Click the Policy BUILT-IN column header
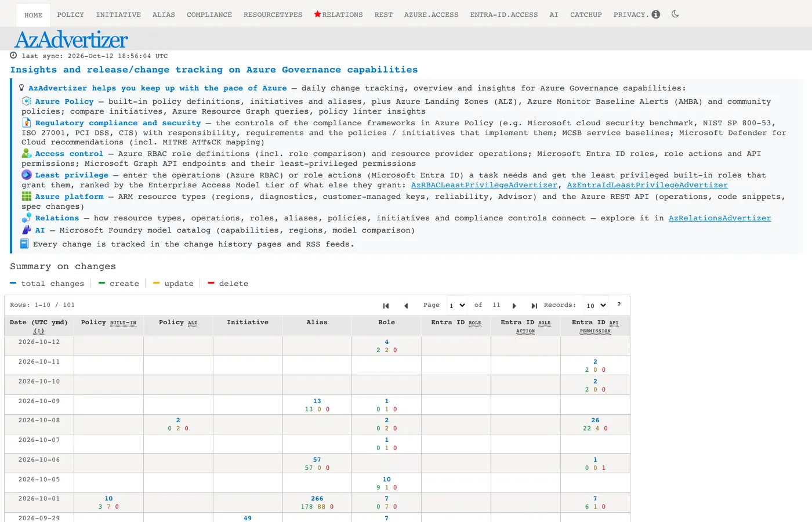Image resolution: width=812 pixels, height=522 pixels. 108,326
